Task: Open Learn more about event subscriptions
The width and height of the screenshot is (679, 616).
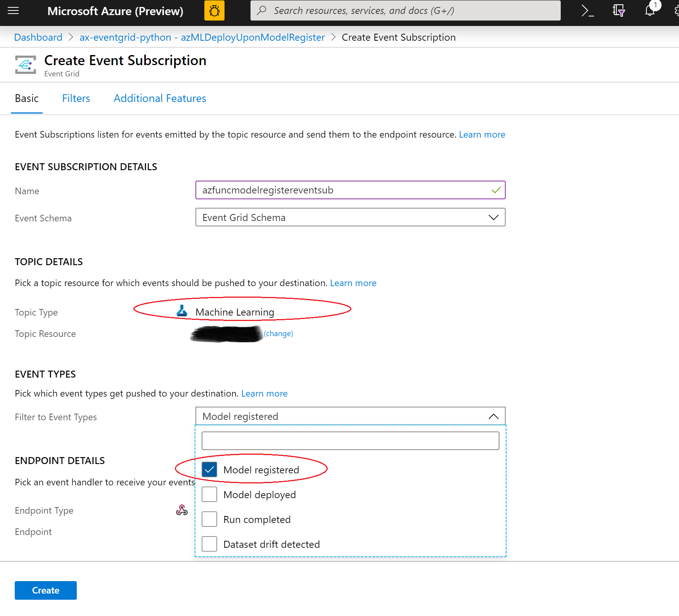Action: click(482, 135)
